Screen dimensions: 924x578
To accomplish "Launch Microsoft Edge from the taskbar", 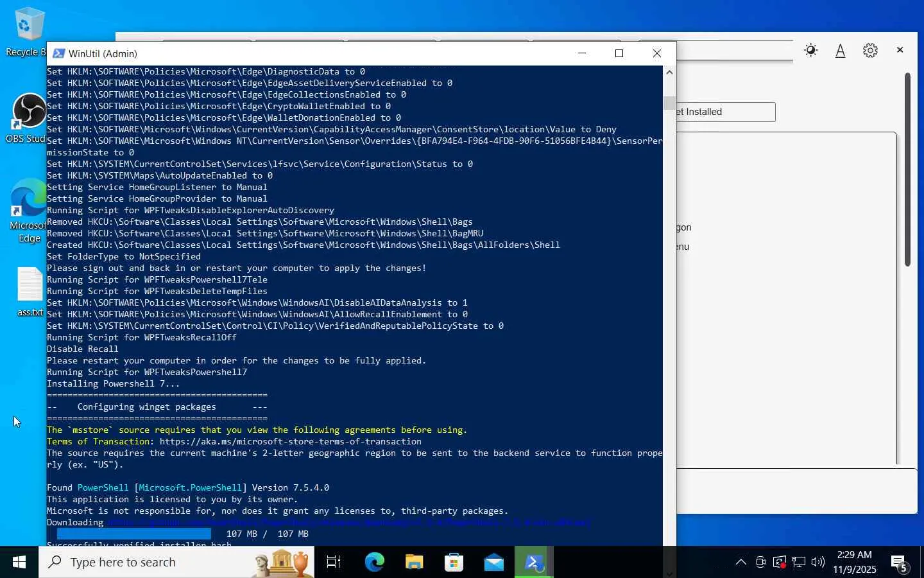I will (375, 563).
